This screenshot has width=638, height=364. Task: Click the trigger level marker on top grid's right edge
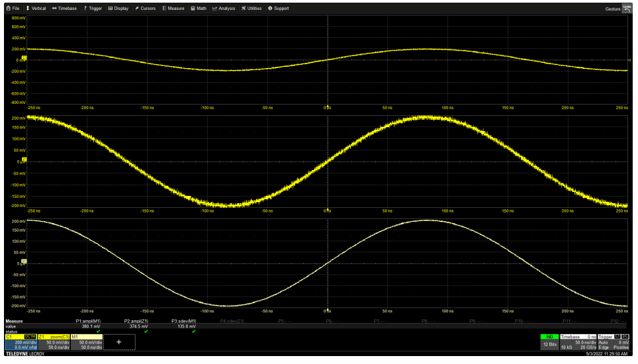click(629, 60)
